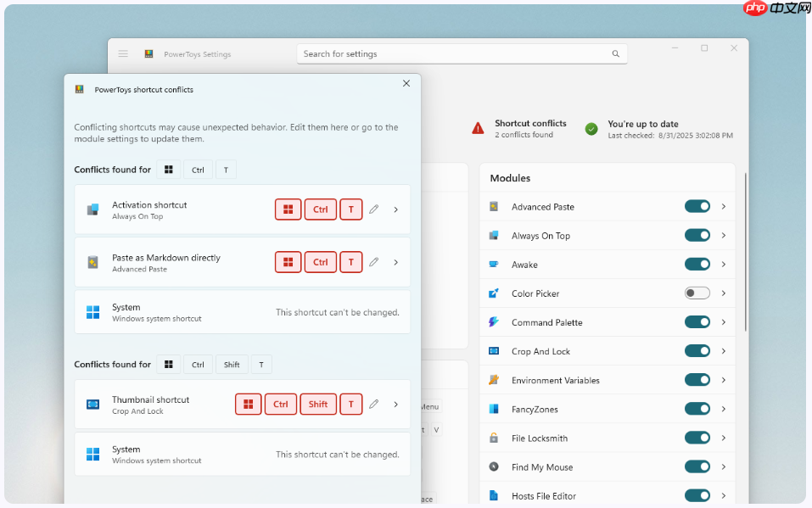Image resolution: width=812 pixels, height=508 pixels.
Task: Enable the Color Picker toggle
Action: [697, 293]
